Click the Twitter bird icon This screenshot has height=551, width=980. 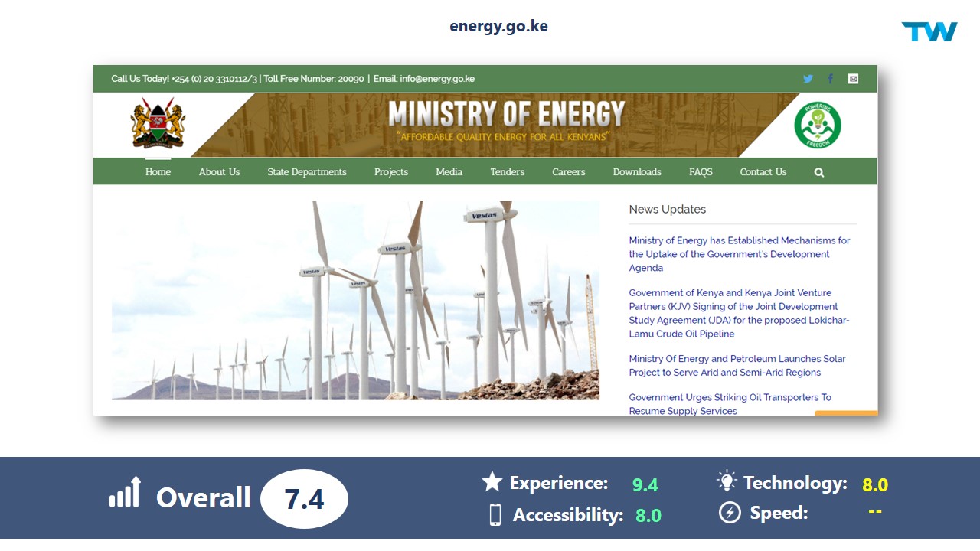[808, 79]
